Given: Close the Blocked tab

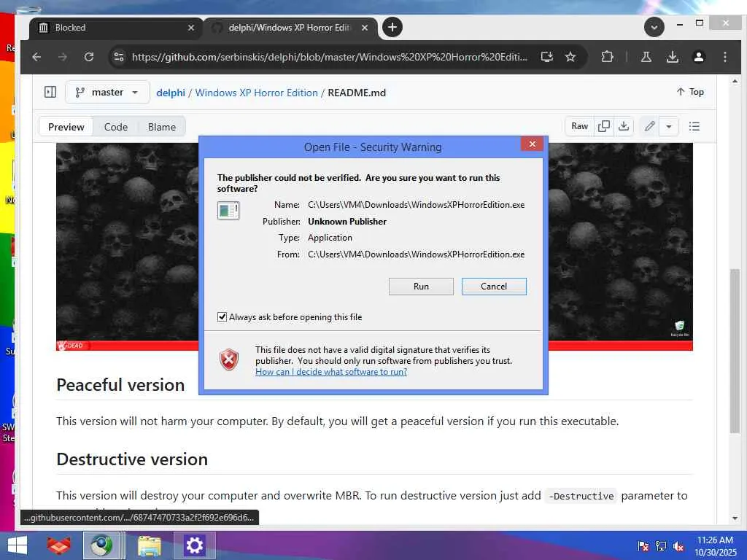Looking at the screenshot, I should pos(191,28).
